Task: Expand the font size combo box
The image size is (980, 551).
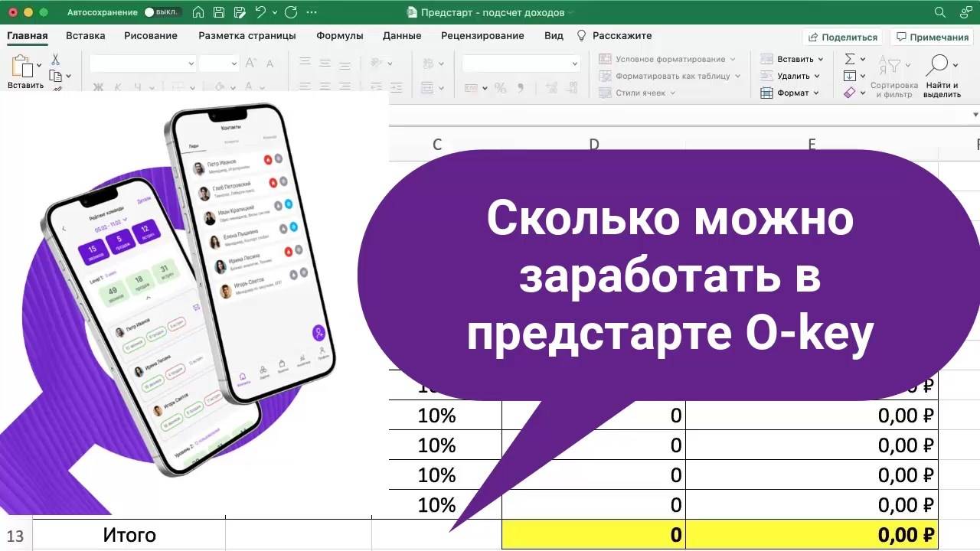Action: (235, 64)
